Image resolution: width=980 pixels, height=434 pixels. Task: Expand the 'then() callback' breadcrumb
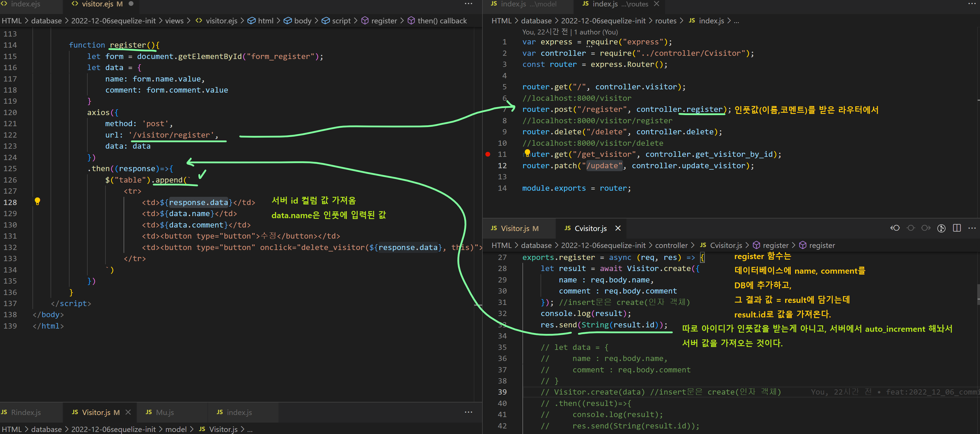pos(442,21)
